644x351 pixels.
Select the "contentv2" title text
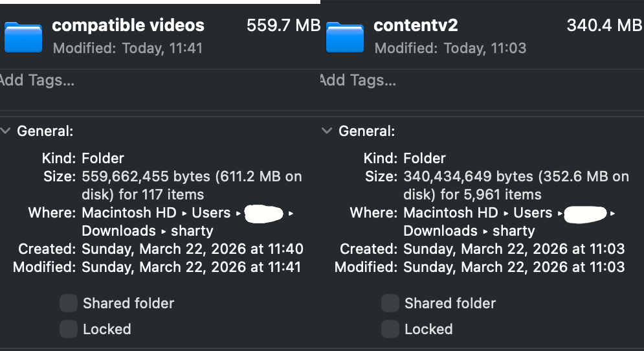pos(416,25)
